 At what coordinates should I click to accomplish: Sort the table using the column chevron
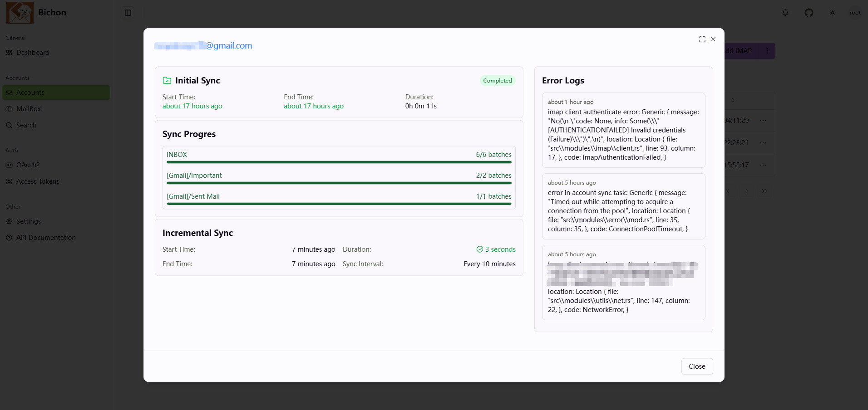point(732,100)
